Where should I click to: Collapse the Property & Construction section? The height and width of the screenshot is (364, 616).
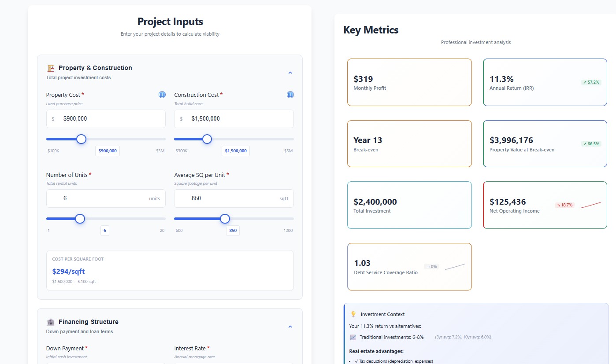tap(290, 72)
